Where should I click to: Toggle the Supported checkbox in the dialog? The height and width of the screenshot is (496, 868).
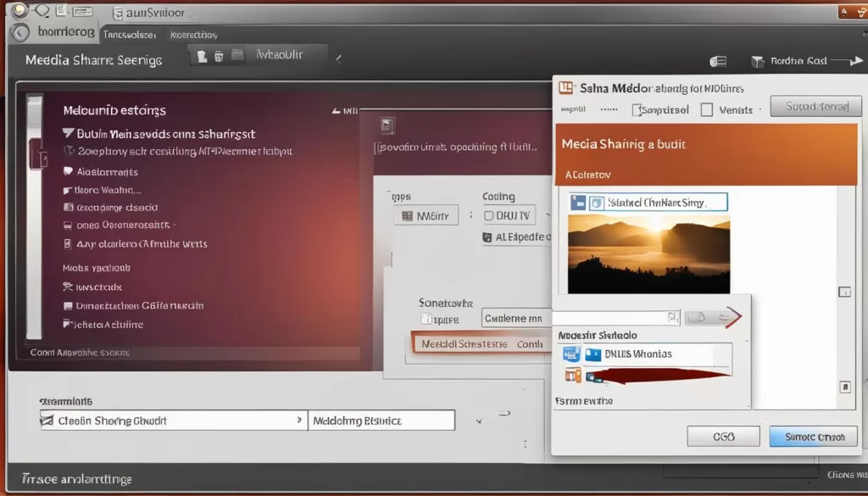click(x=635, y=107)
